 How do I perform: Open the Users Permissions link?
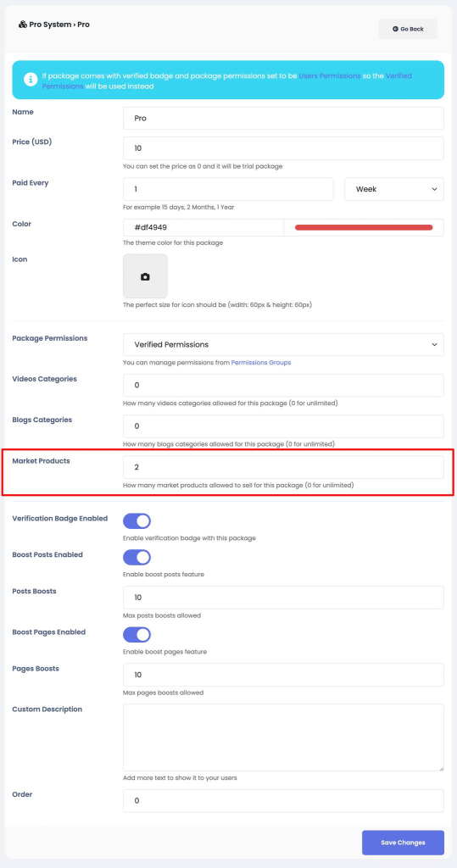tap(330, 75)
